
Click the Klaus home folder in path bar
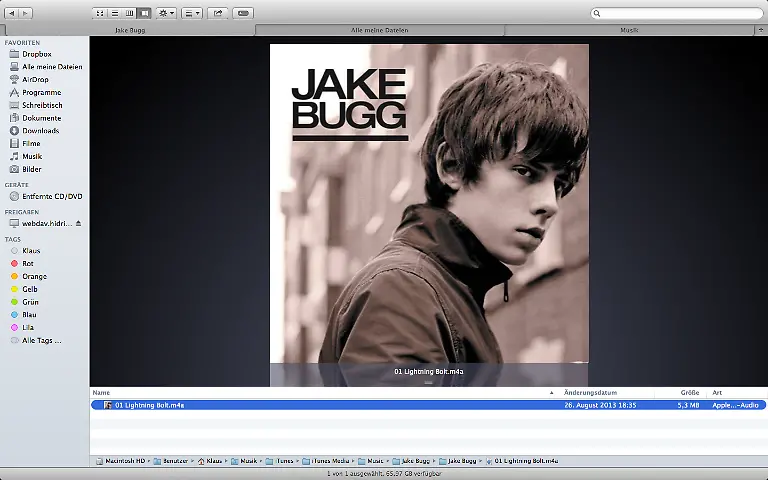click(210, 461)
